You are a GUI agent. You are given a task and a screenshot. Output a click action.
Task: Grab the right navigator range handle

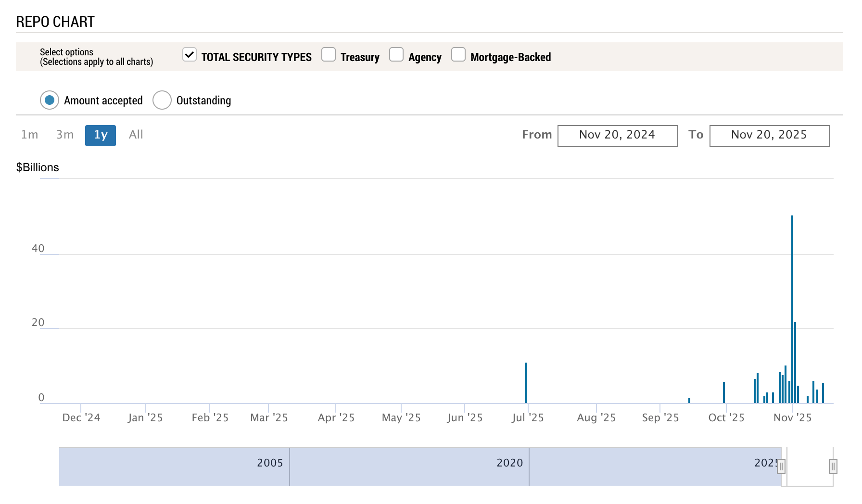pos(833,466)
